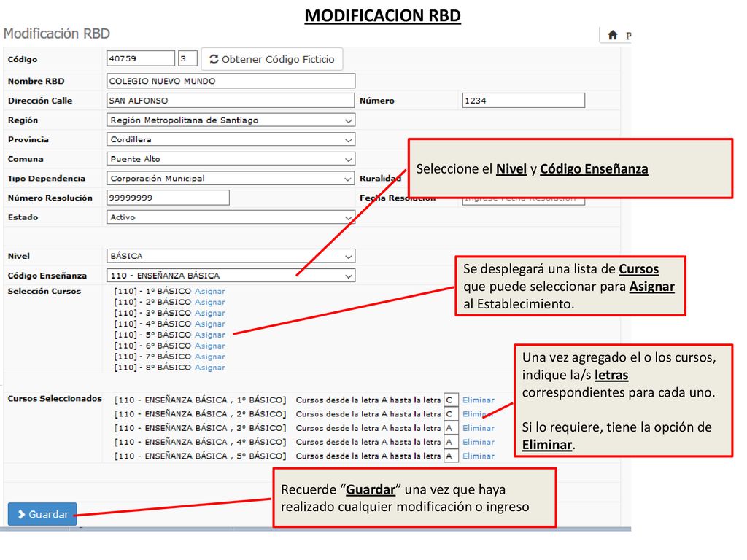Click the Guardar button
The image size is (747, 560).
click(42, 514)
